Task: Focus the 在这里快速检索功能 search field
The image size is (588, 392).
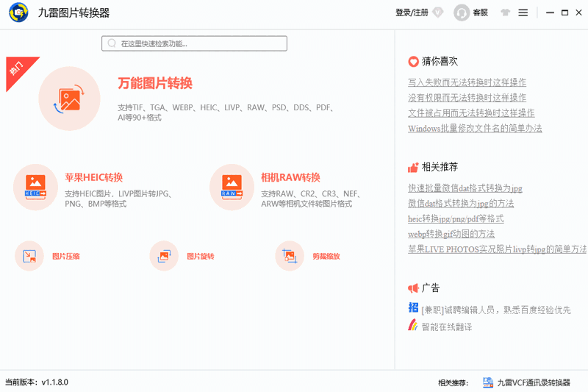Action: pyautogui.click(x=194, y=43)
